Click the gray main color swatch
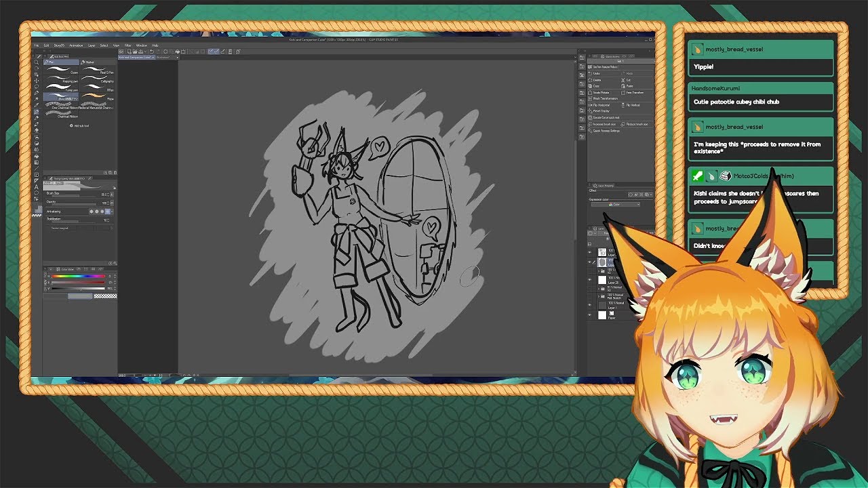This screenshot has height=488, width=868. coord(80,296)
